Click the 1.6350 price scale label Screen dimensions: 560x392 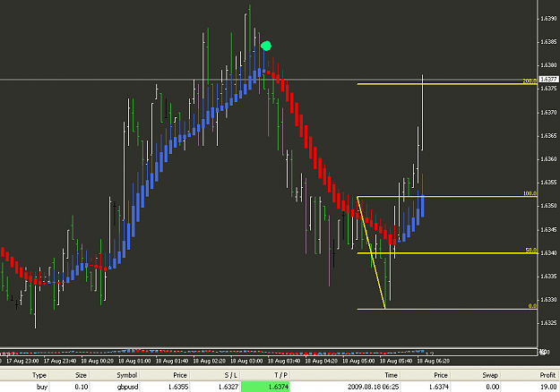pyautogui.click(x=548, y=206)
